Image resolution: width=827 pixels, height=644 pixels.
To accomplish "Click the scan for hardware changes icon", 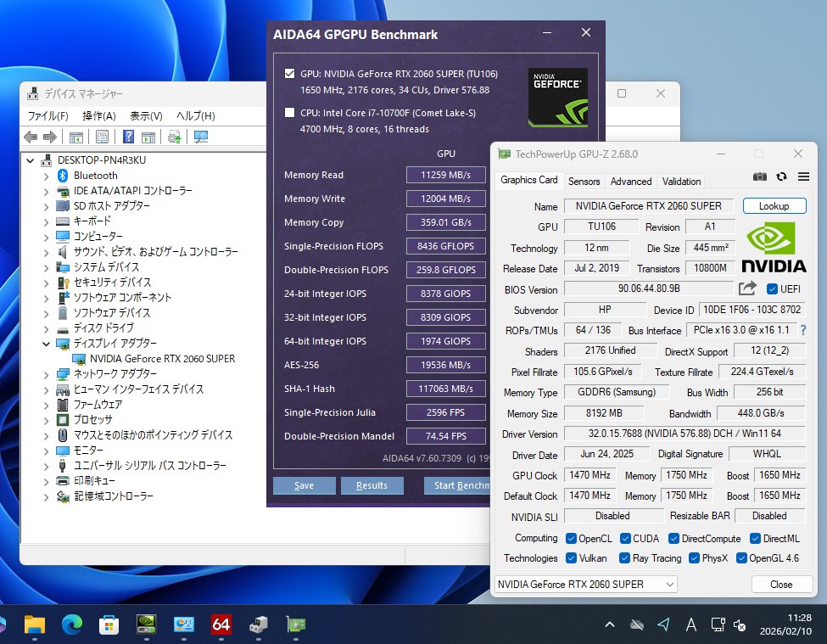I will [201, 137].
